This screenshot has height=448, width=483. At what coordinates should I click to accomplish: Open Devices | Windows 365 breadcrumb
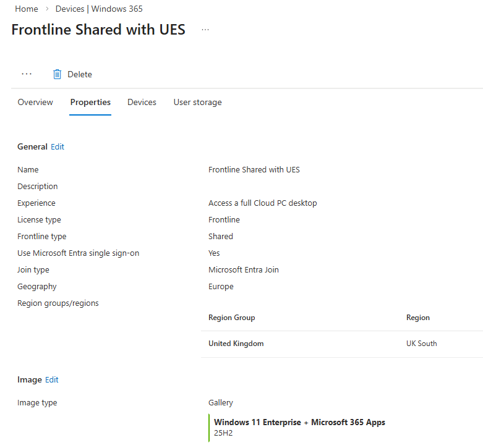pos(99,9)
